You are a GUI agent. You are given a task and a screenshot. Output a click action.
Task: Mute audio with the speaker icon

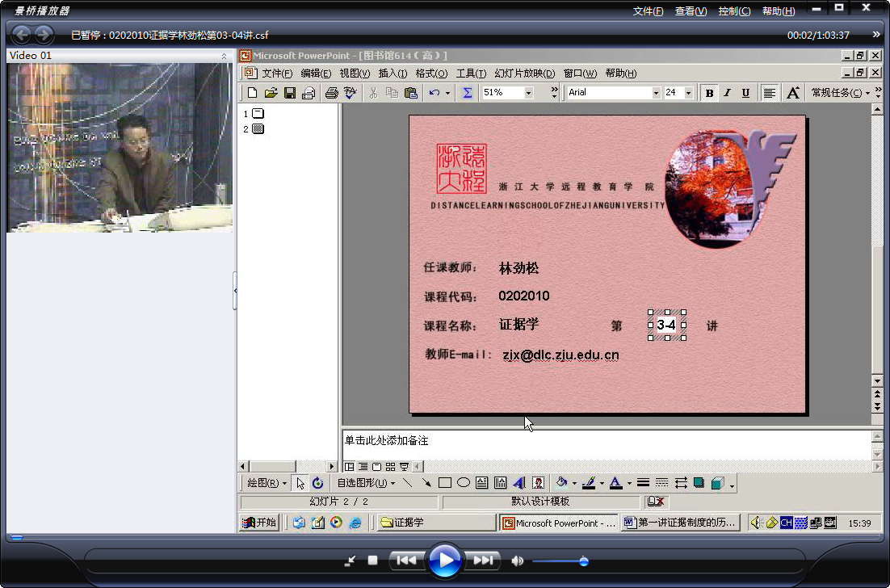[517, 561]
